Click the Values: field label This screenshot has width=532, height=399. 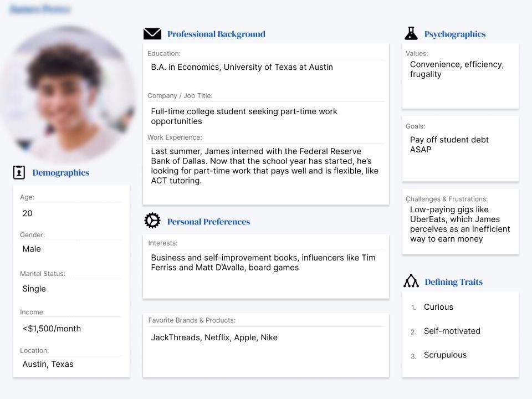pyautogui.click(x=417, y=54)
